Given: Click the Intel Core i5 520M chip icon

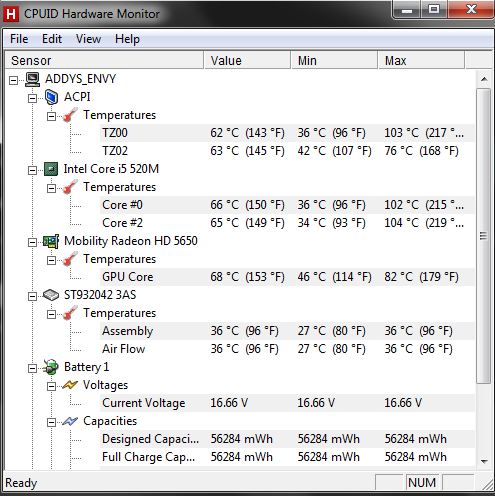Looking at the screenshot, I should [x=51, y=169].
